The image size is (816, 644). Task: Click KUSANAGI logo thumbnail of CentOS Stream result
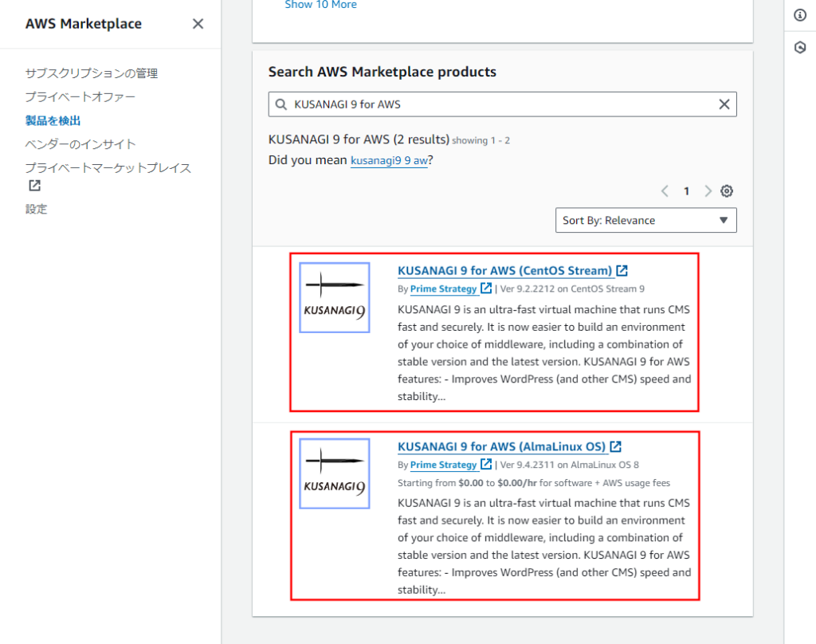click(335, 297)
